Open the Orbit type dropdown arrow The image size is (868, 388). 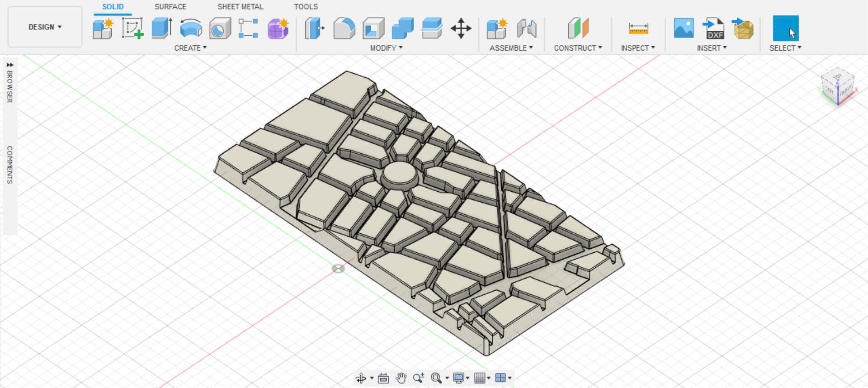click(372, 378)
